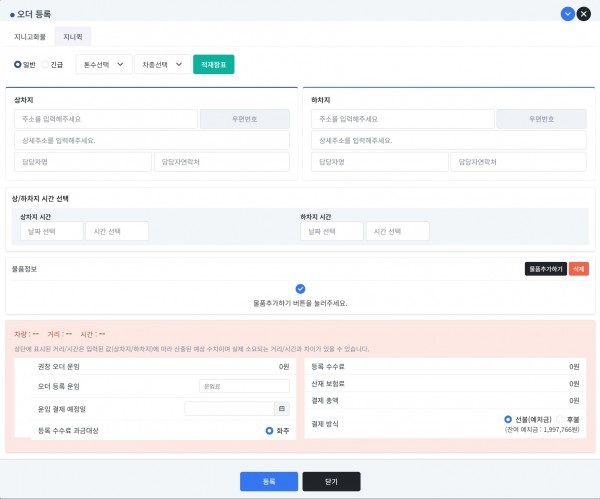Click the 권장 오더 운임 label
This screenshot has width=600, height=499.
click(x=59, y=367)
